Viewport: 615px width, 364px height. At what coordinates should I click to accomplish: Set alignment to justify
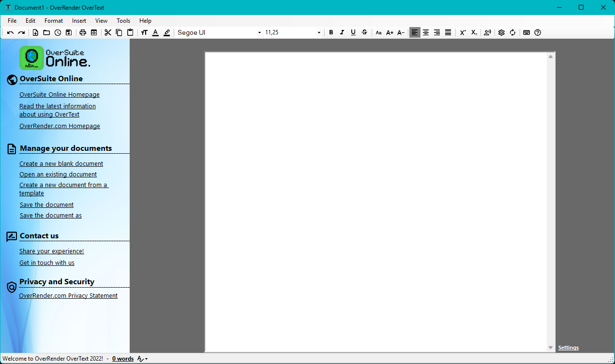coord(448,32)
